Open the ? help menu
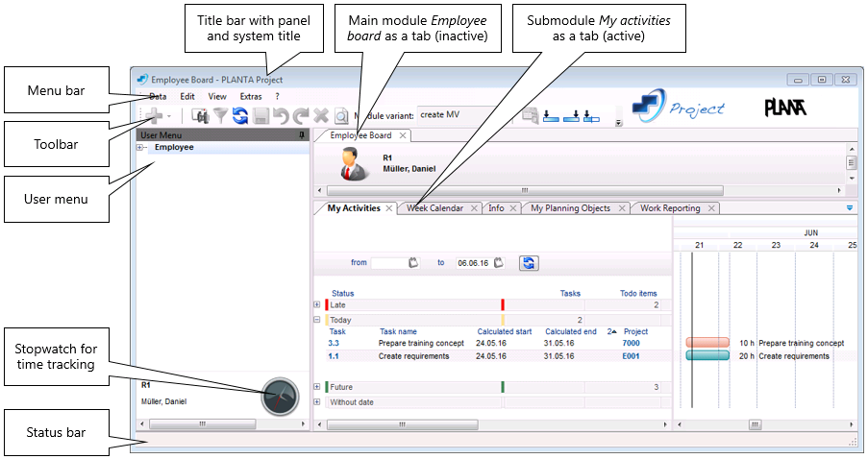Viewport: 868px width, 459px height. [278, 96]
